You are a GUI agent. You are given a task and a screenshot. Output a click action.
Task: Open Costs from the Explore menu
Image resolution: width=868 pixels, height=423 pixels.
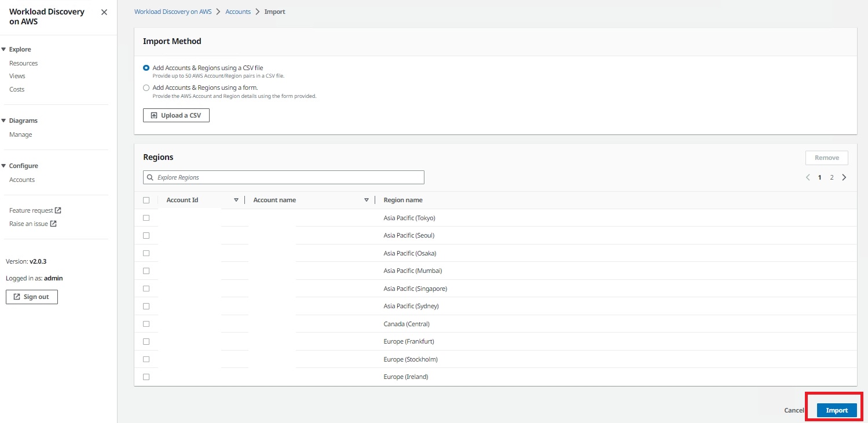pos(16,89)
